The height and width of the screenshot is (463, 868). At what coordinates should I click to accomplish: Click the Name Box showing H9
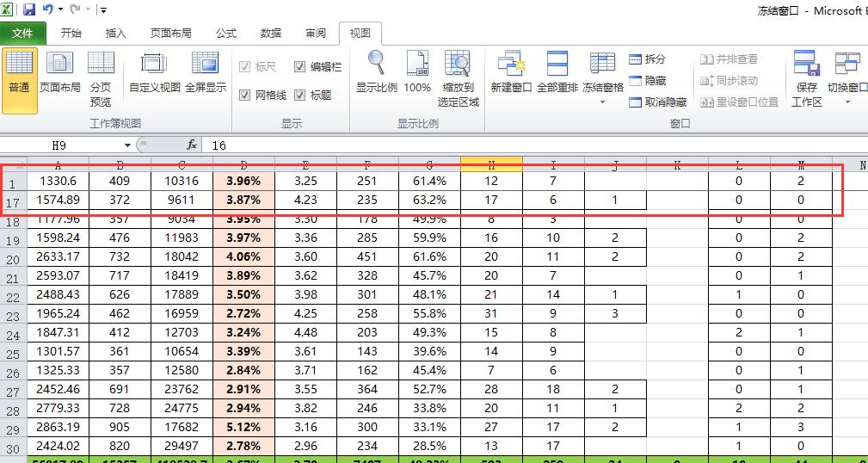coord(61,145)
